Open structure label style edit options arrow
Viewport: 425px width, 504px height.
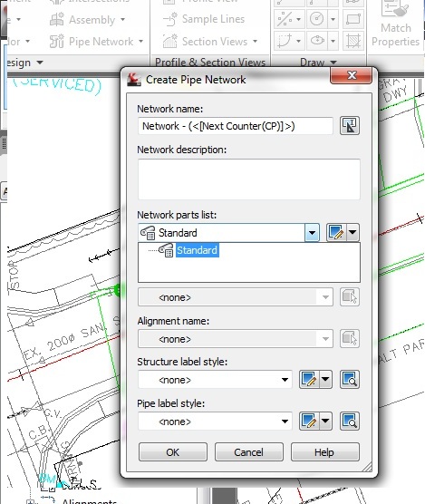point(325,380)
